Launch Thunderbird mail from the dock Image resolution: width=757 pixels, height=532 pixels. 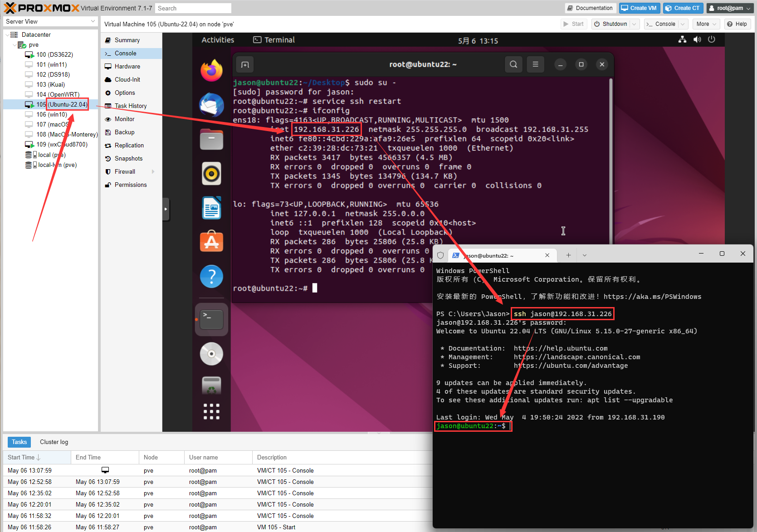[x=211, y=105]
